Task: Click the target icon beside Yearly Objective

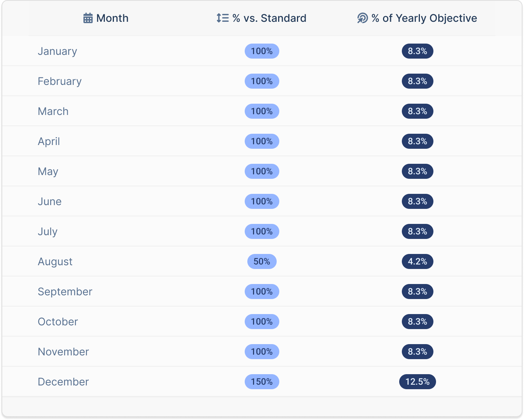Action: coord(362,18)
